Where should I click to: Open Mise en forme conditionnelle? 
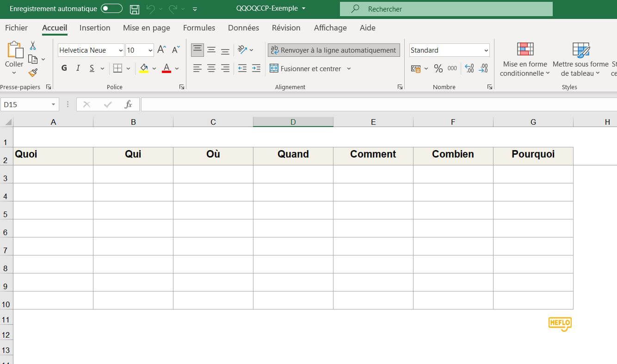pyautogui.click(x=525, y=59)
